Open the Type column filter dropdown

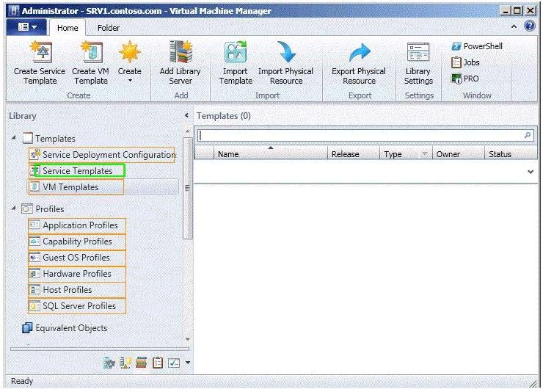coord(425,153)
